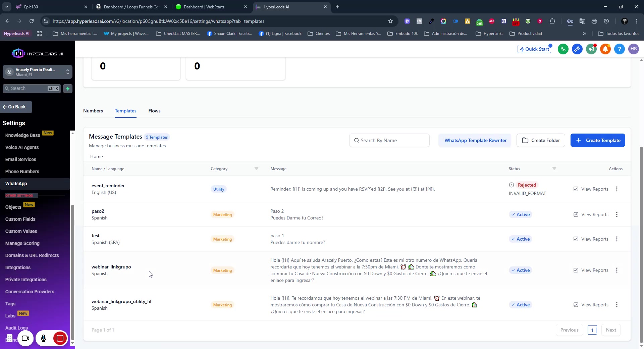Click the Home breadcrumb folder
The image size is (644, 349).
(96, 156)
